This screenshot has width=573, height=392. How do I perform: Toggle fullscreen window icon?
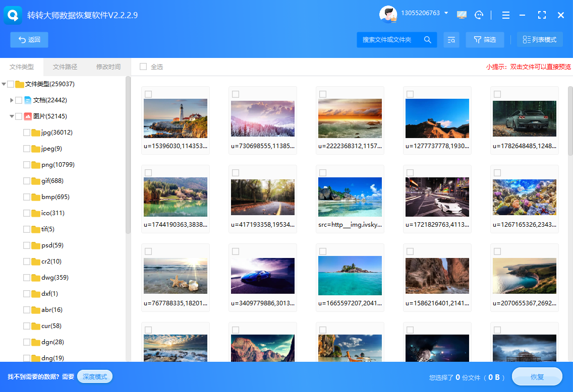[542, 15]
